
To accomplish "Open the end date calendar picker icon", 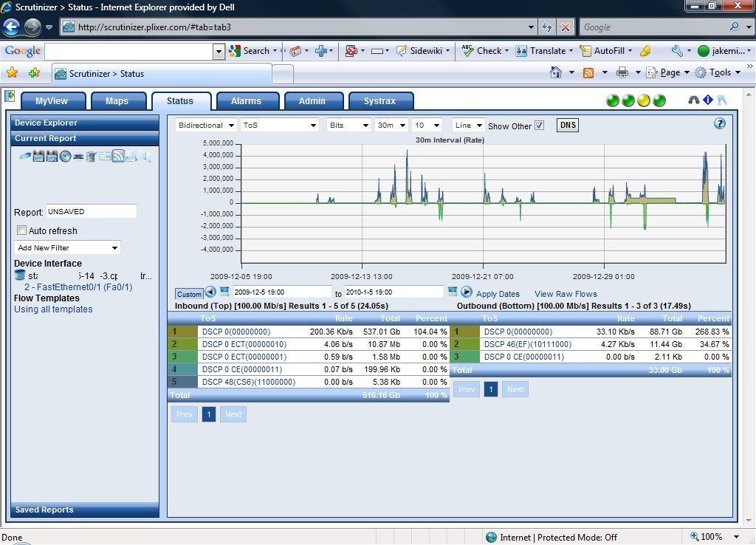I will [453, 291].
